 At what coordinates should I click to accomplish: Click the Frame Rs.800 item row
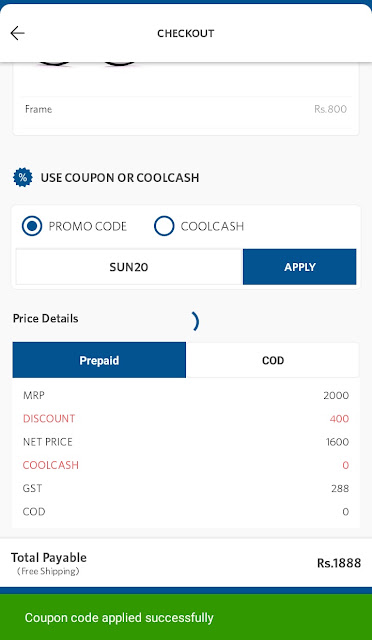click(x=186, y=109)
